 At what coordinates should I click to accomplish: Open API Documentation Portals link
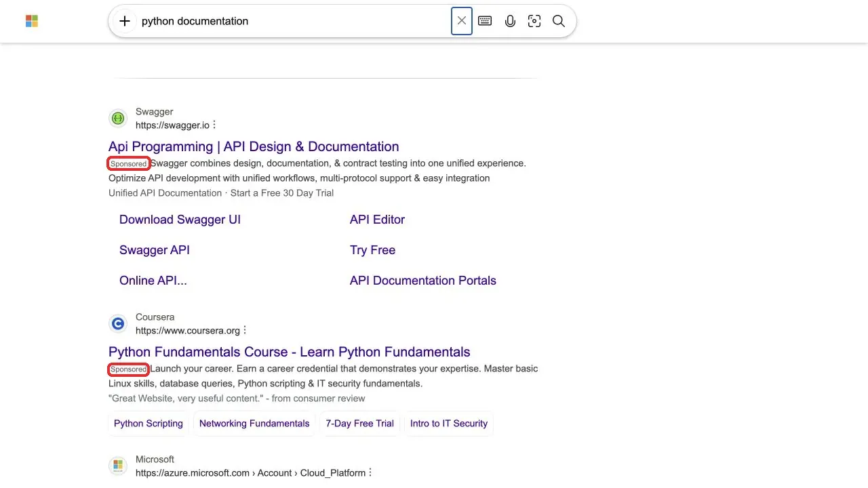click(x=423, y=281)
